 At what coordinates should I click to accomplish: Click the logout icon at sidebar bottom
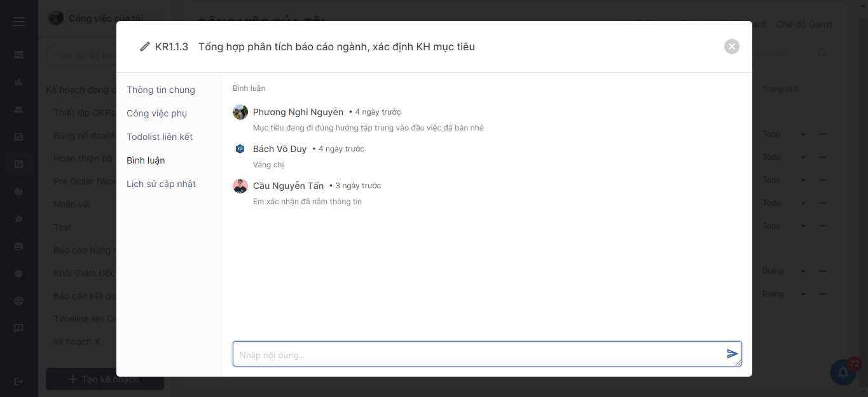(x=19, y=381)
